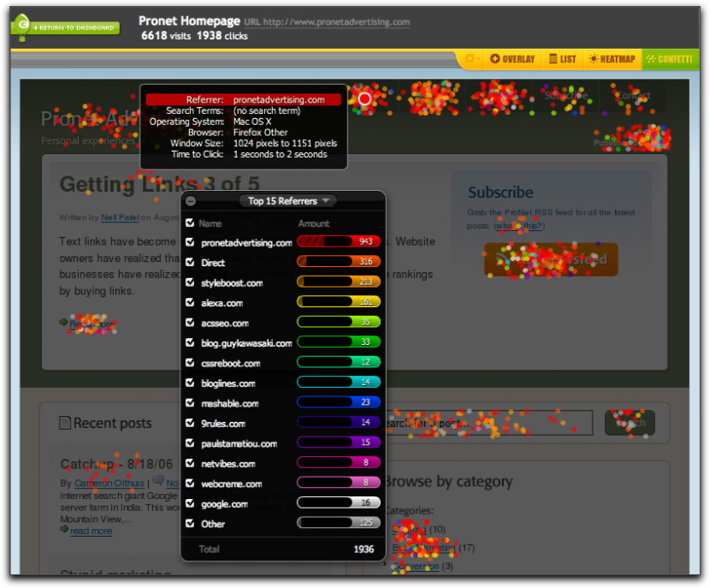Toggle the Other referrers checkbox
The image size is (710, 588).
click(190, 523)
